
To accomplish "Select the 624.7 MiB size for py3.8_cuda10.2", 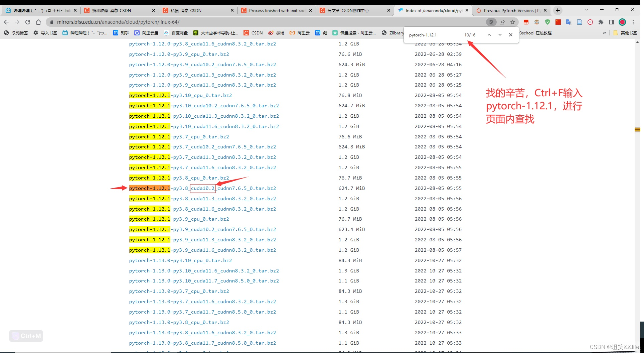I will [352, 188].
